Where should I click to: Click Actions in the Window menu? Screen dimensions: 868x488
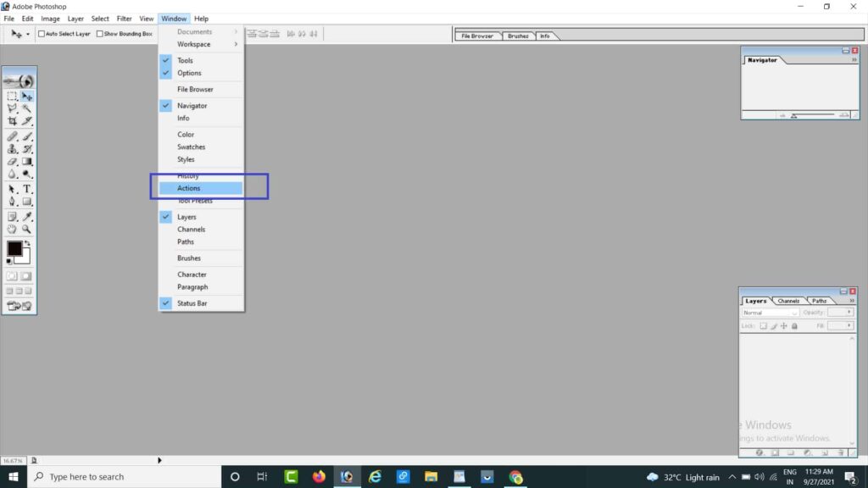[x=189, y=188]
